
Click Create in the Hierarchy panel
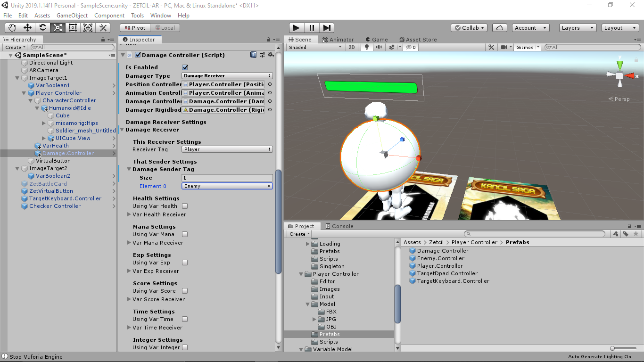(x=14, y=47)
